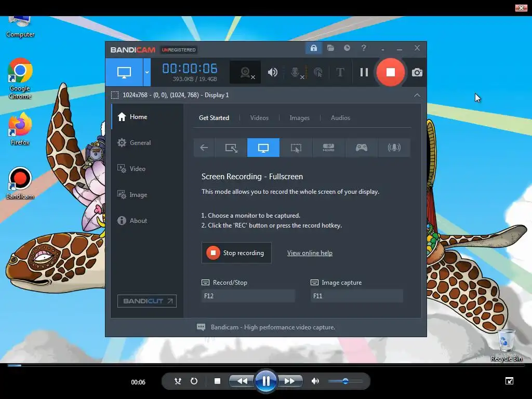Collapse the panel with the chevron arrow

coord(417,96)
